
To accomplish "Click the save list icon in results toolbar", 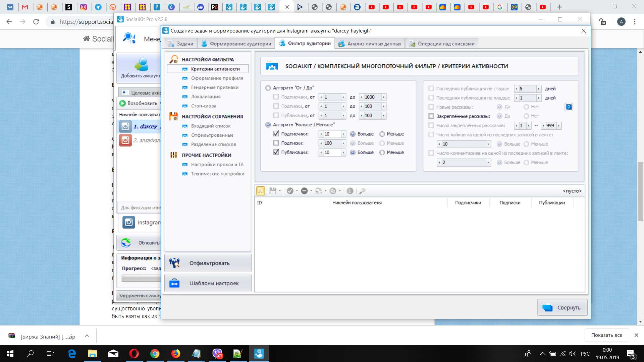I will click(x=273, y=191).
